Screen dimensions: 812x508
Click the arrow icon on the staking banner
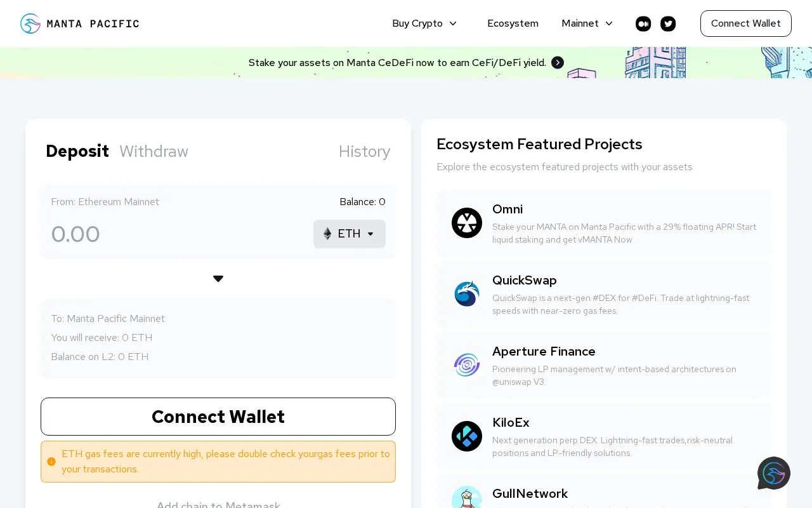click(x=558, y=62)
